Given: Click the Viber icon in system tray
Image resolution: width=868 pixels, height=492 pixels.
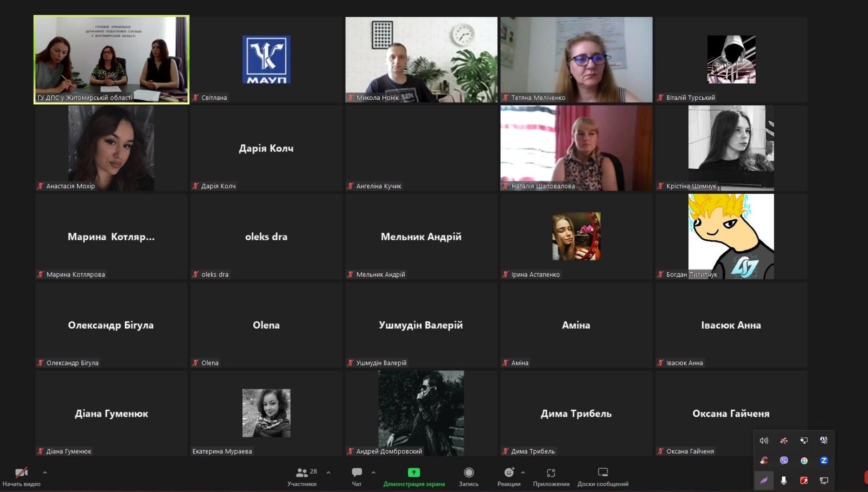Looking at the screenshot, I should pos(784,461).
